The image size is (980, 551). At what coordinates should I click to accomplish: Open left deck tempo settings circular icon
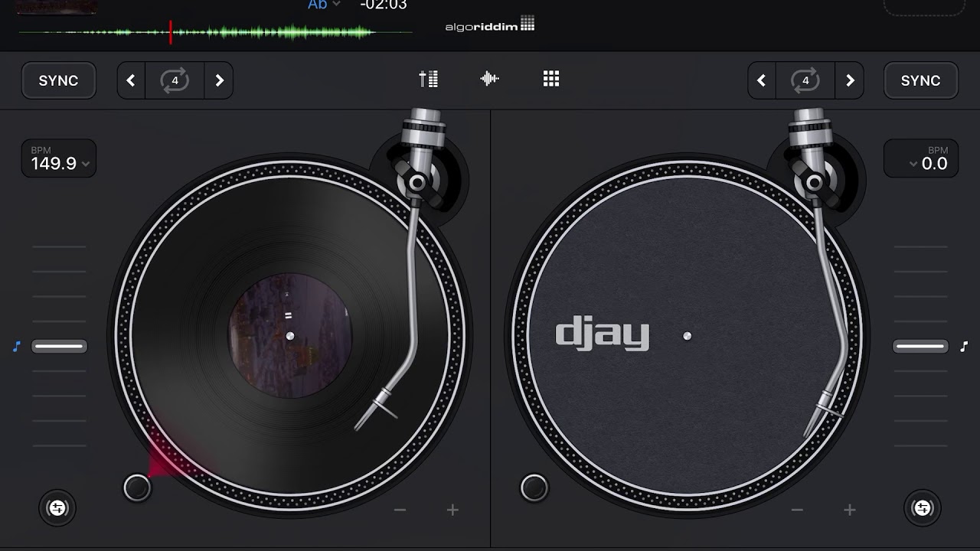coord(57,507)
